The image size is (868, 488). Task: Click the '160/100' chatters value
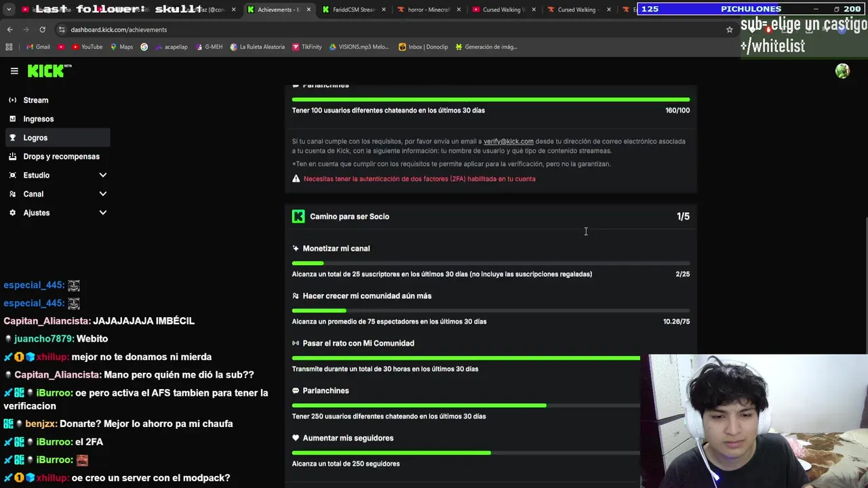[x=677, y=110]
